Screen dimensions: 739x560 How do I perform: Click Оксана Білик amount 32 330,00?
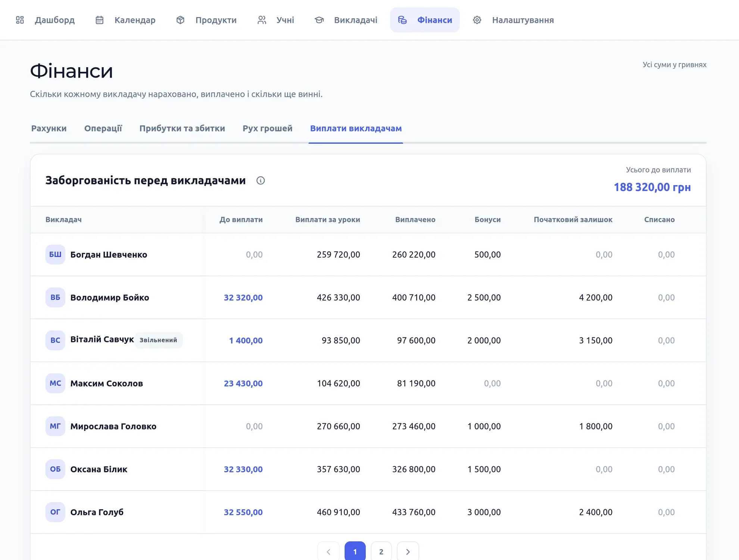(x=243, y=469)
